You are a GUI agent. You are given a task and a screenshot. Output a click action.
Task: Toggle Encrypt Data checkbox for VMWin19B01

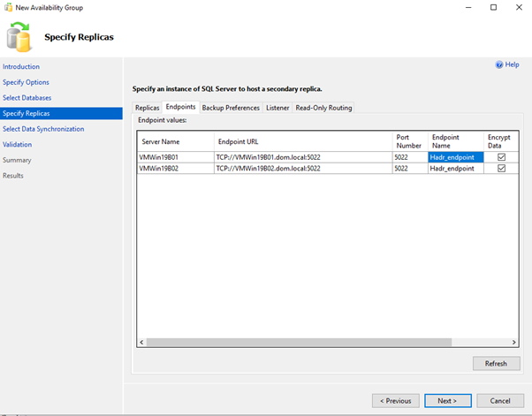pyautogui.click(x=502, y=157)
